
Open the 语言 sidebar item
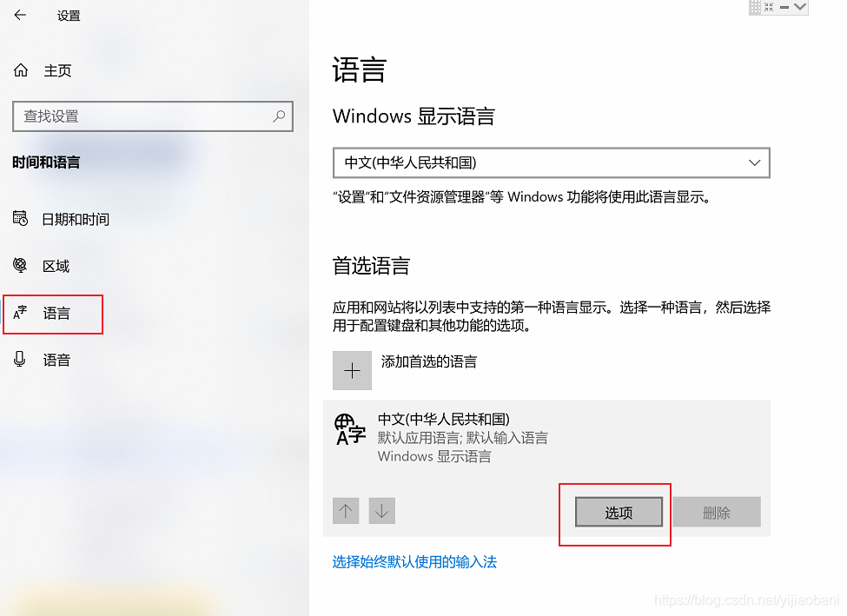coord(53,314)
